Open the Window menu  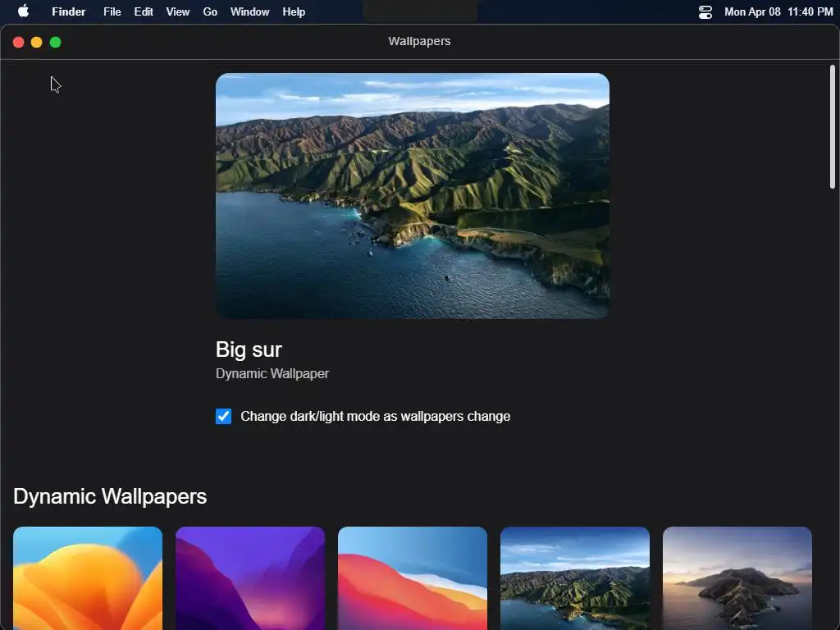[x=249, y=11]
